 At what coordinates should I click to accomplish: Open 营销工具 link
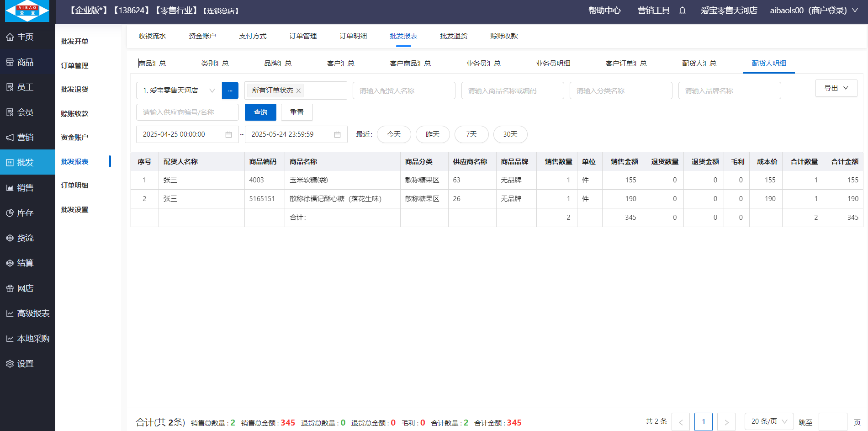(654, 11)
